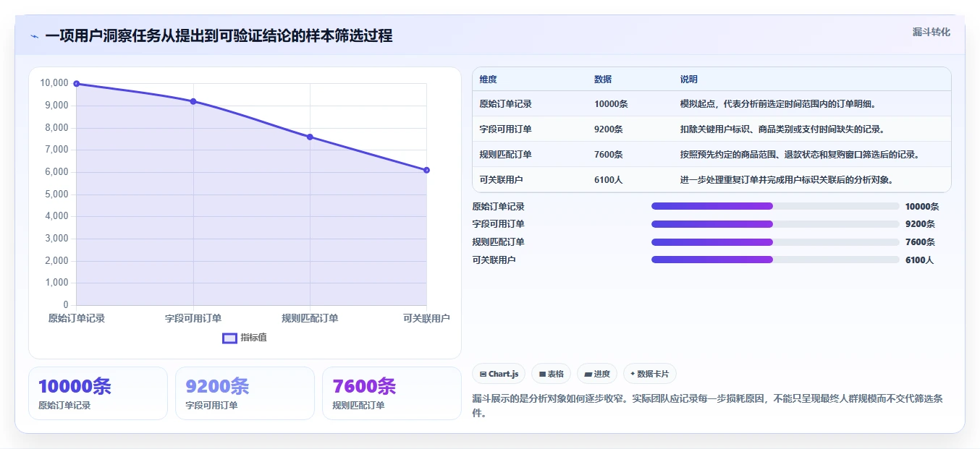
Task: Click the progress bar for 原始订单记录
Action: point(775,206)
